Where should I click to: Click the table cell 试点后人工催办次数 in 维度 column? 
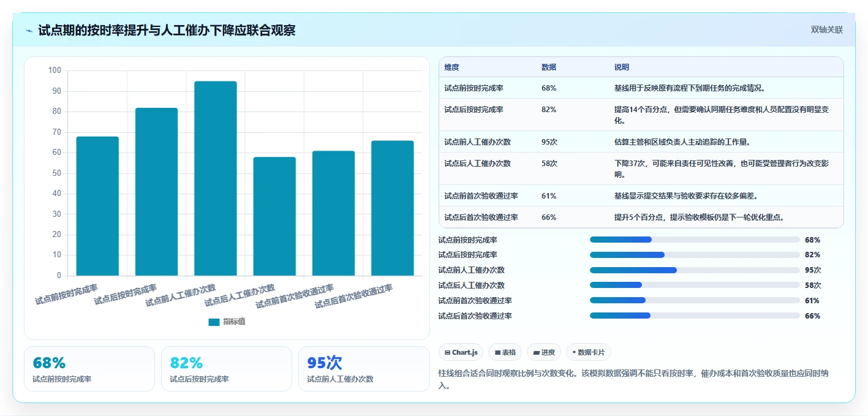click(x=478, y=164)
